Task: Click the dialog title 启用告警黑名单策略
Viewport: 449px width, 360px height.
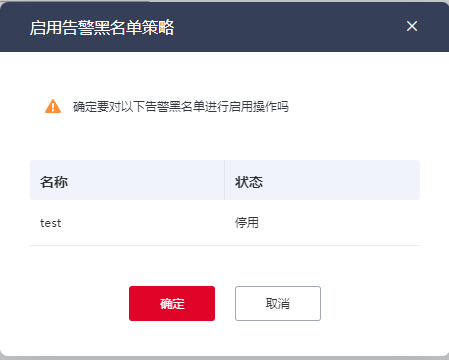Action: [102, 27]
